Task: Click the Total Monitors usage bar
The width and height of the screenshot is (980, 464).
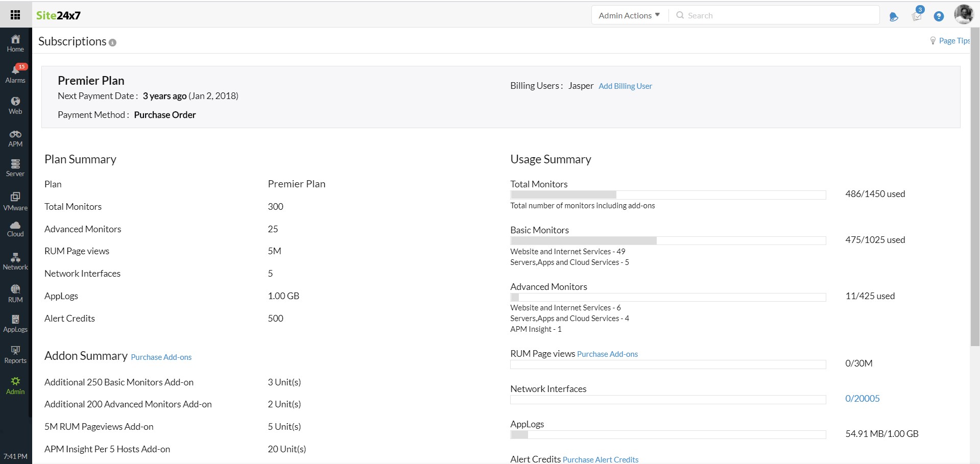Action: [x=668, y=194]
